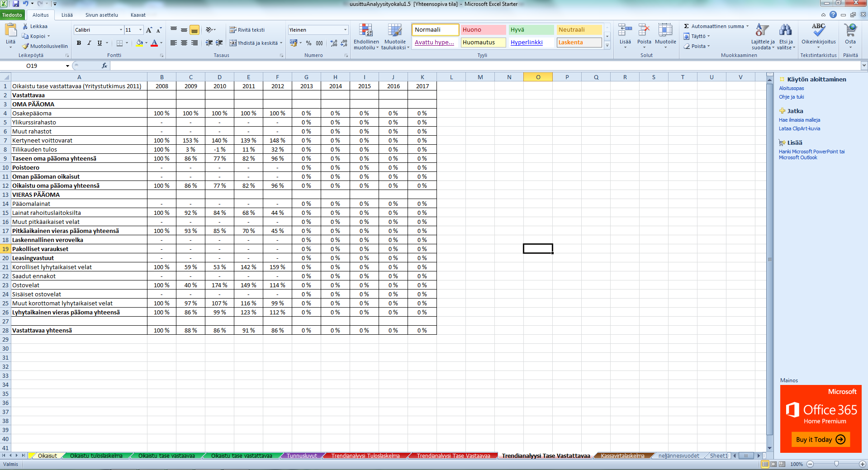Open Muotoile taulukoksi format as table

tap(395, 37)
